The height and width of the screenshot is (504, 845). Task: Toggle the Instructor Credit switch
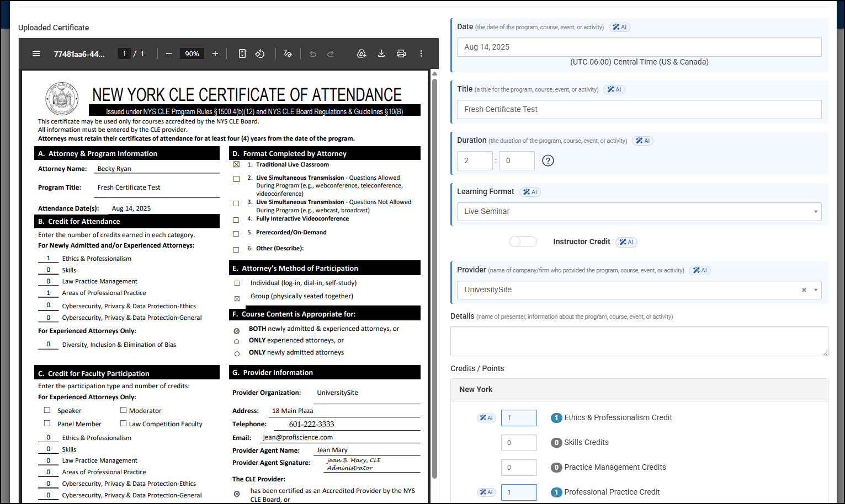pyautogui.click(x=523, y=242)
